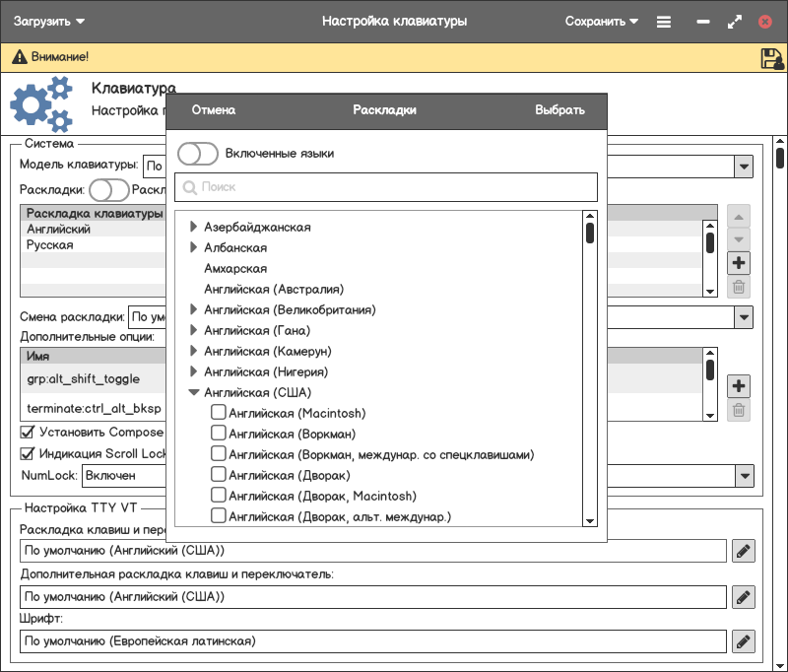This screenshot has width=788, height=672.
Task: Open the hamburger menu in title bar
Action: tap(664, 21)
